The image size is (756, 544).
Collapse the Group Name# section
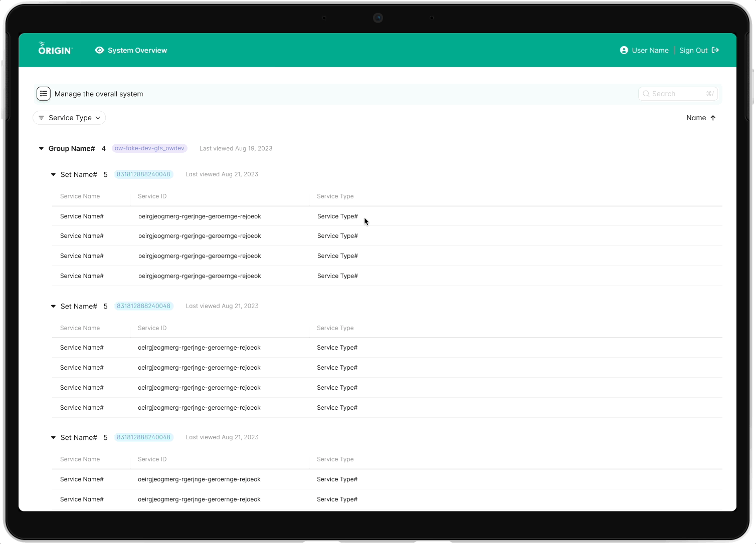pos(41,148)
